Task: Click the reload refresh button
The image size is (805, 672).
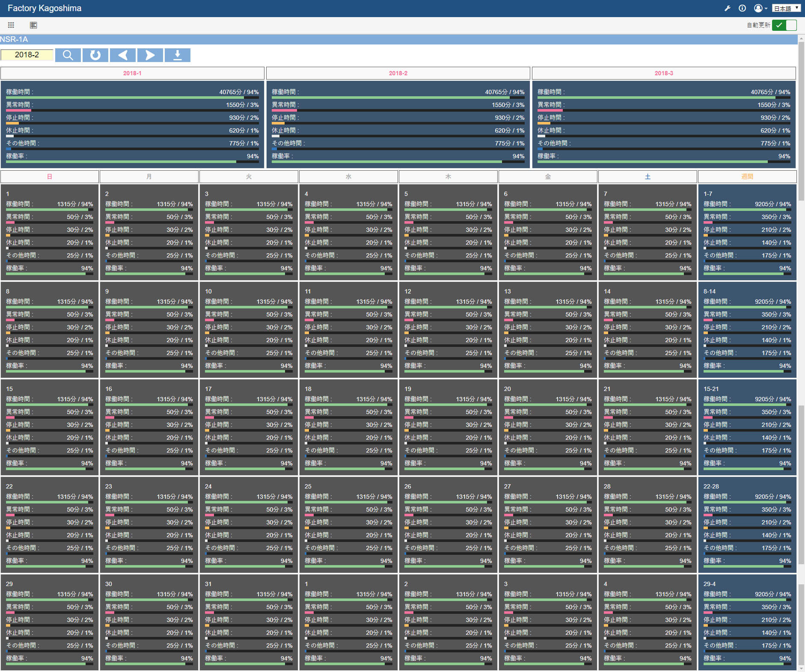Action: click(x=95, y=55)
